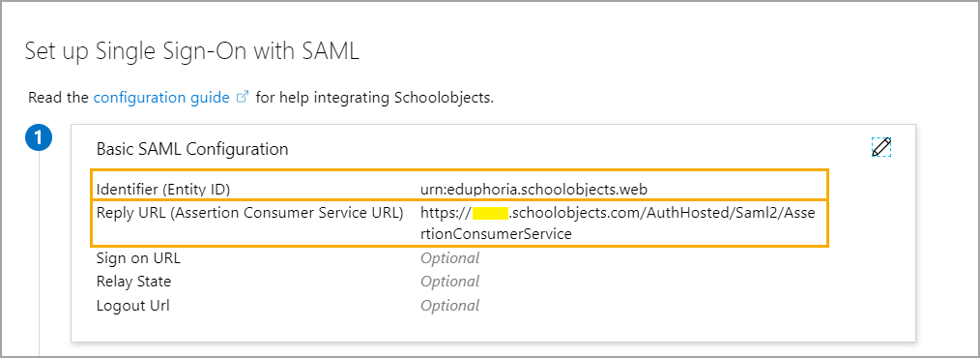Viewport: 980px width, 358px height.
Task: Select the Optional value next to Relay State
Action: click(450, 282)
